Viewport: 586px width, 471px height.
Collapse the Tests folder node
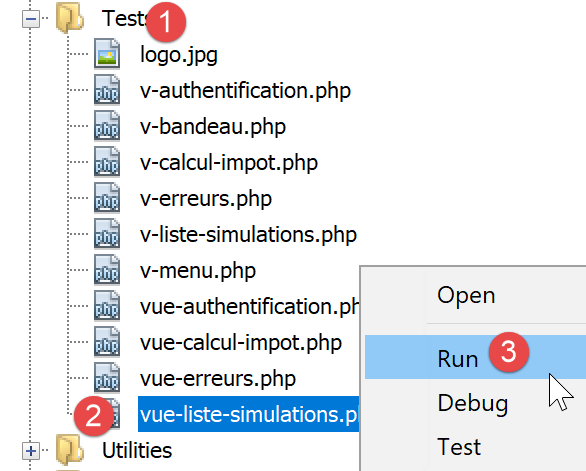31,18
